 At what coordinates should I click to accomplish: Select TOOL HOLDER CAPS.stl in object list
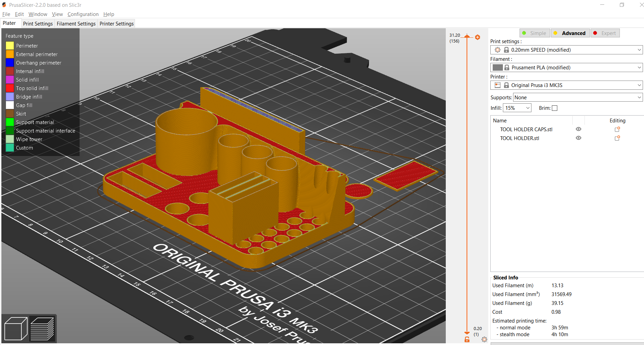[526, 130]
